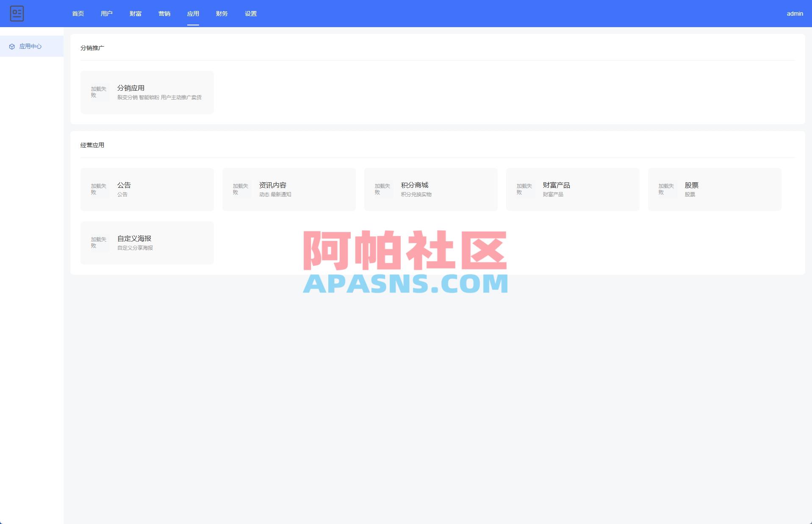Open the 营销 menu

tap(164, 14)
